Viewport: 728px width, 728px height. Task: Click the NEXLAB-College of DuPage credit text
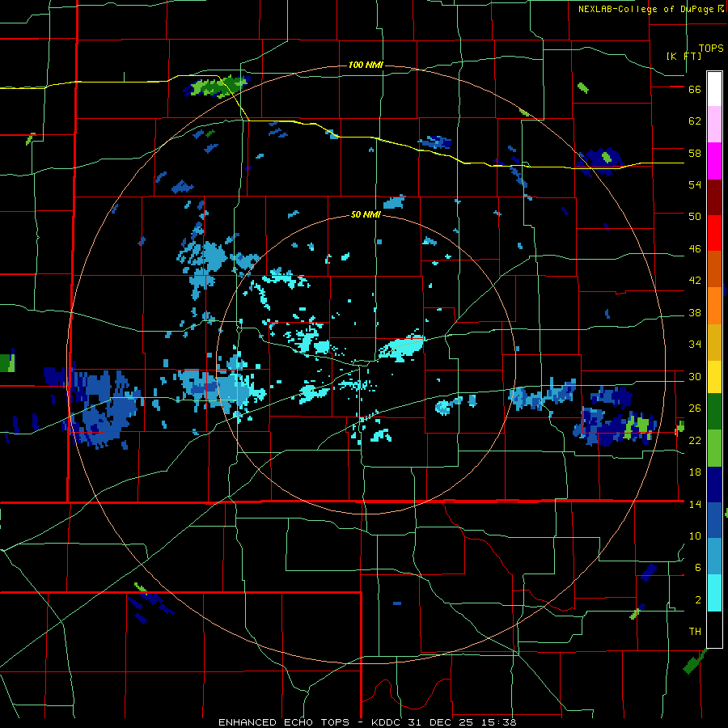[646, 9]
